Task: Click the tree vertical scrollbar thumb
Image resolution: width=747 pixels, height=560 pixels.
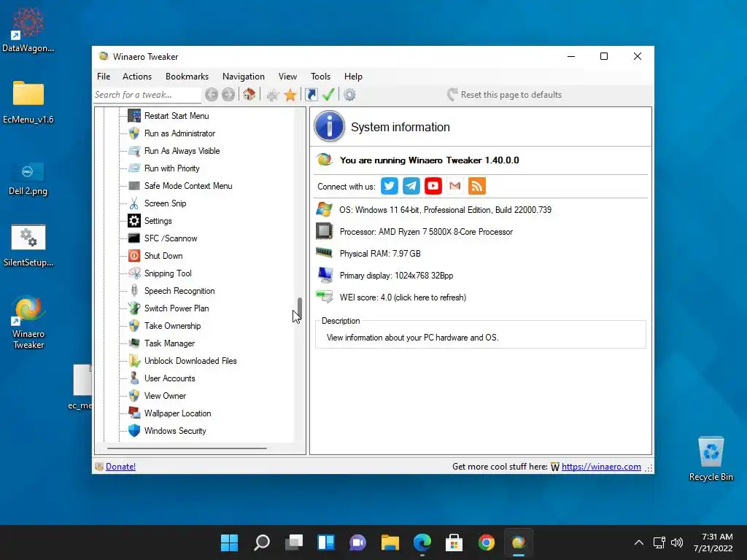Action: [300, 309]
